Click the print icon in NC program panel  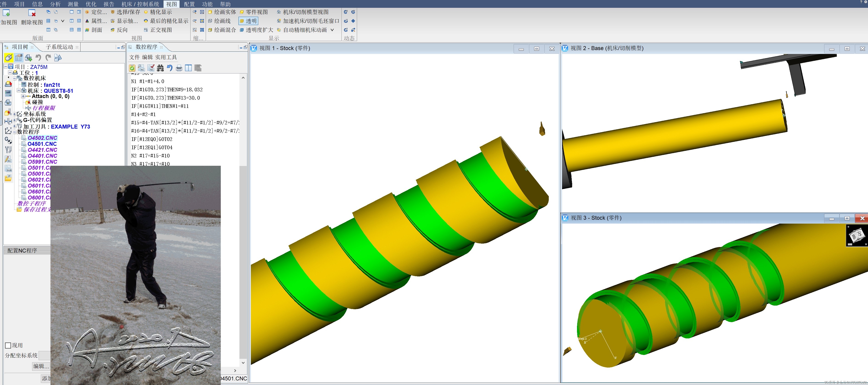pyautogui.click(x=179, y=68)
